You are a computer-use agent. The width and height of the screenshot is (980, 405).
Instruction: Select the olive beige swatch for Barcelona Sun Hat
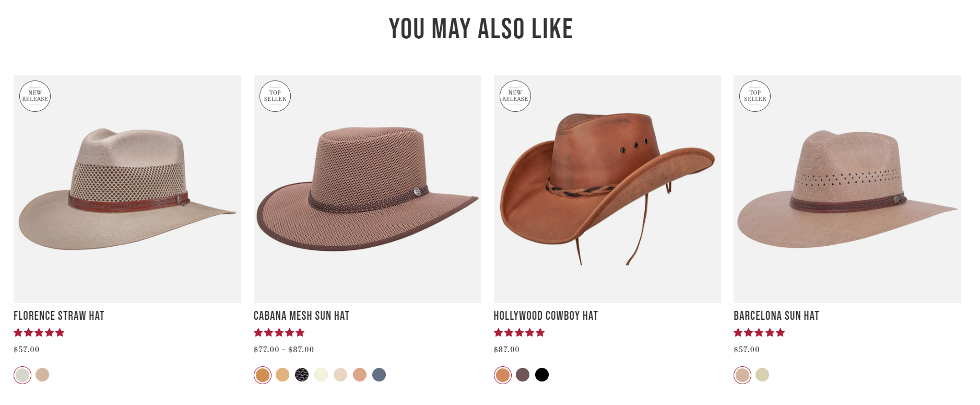[x=762, y=375]
